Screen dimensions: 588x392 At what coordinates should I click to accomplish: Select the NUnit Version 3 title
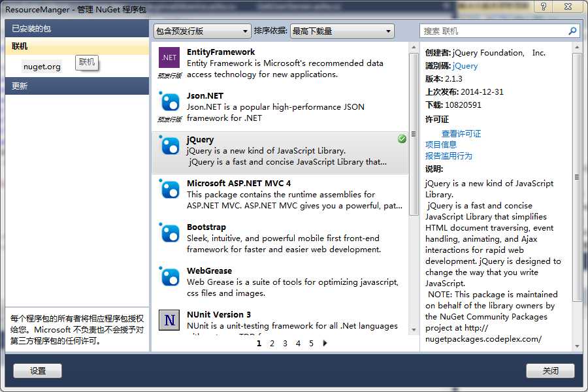point(219,314)
